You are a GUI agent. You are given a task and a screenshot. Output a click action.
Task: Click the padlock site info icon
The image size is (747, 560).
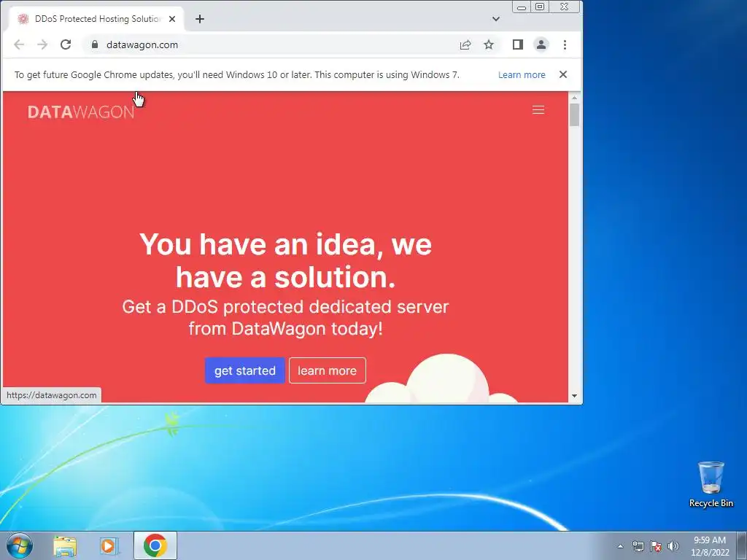click(x=95, y=44)
